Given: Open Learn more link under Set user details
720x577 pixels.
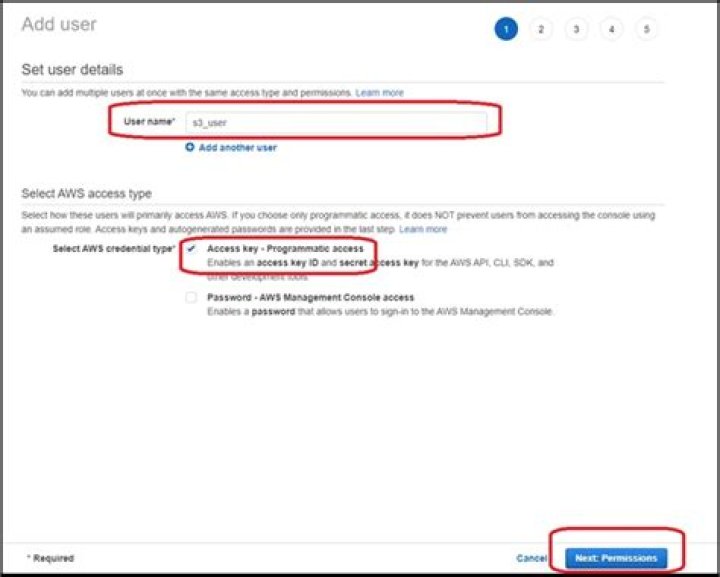Looking at the screenshot, I should tap(380, 93).
